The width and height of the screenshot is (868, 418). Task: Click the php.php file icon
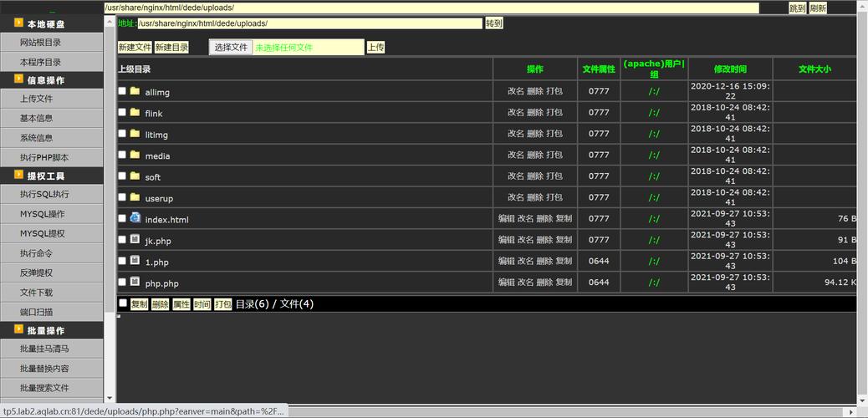pyautogui.click(x=135, y=283)
